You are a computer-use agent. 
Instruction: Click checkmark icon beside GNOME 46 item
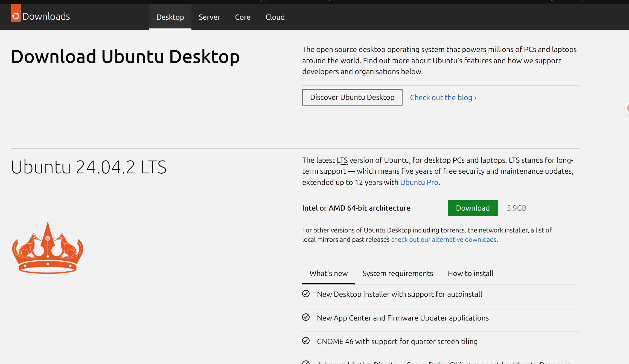(x=306, y=341)
